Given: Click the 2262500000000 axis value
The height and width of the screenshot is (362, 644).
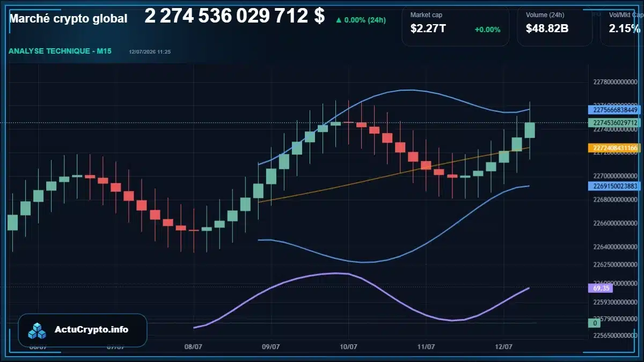Looking at the screenshot, I should 615,264.
